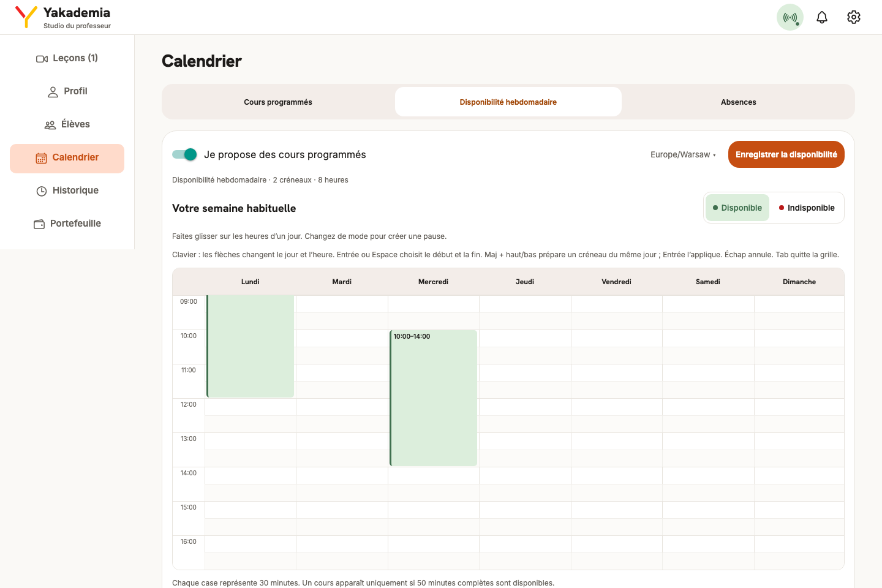The width and height of the screenshot is (882, 588).
Task: Click the wallet icon beside Portefeuille
Action: 39,224
